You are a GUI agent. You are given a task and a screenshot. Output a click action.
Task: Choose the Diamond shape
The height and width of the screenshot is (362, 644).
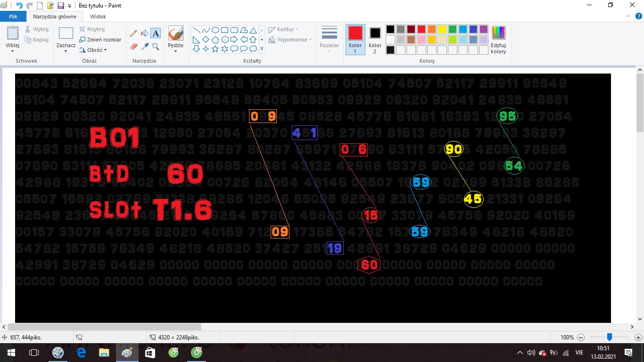point(206,39)
